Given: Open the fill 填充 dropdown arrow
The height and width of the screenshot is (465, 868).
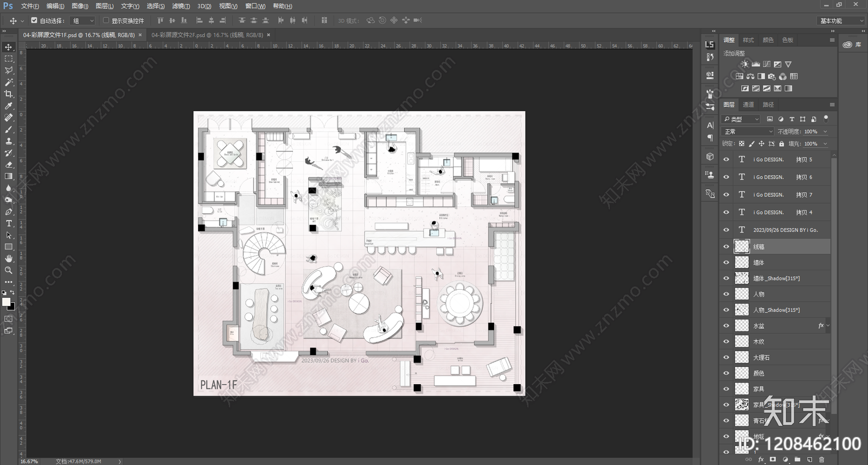Looking at the screenshot, I should [825, 144].
